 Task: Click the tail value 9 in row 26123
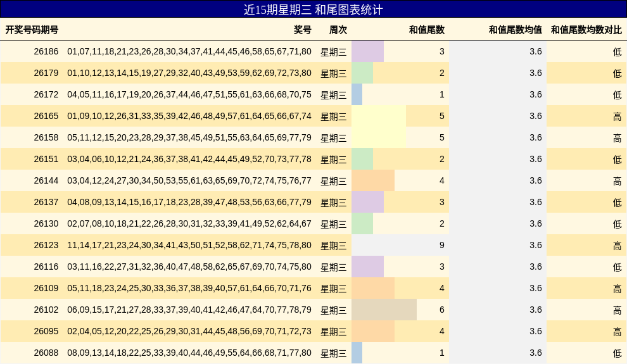[x=442, y=246]
